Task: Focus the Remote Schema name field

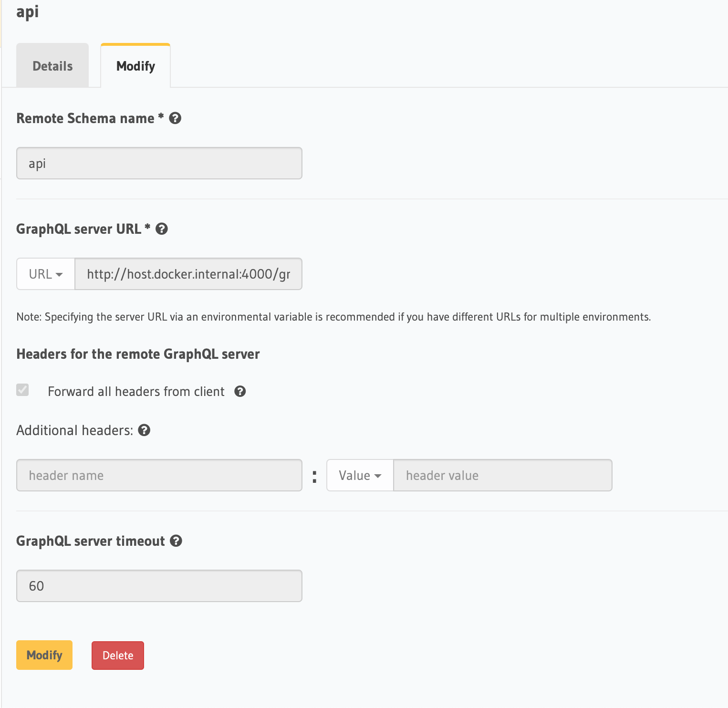Action: 159,163
